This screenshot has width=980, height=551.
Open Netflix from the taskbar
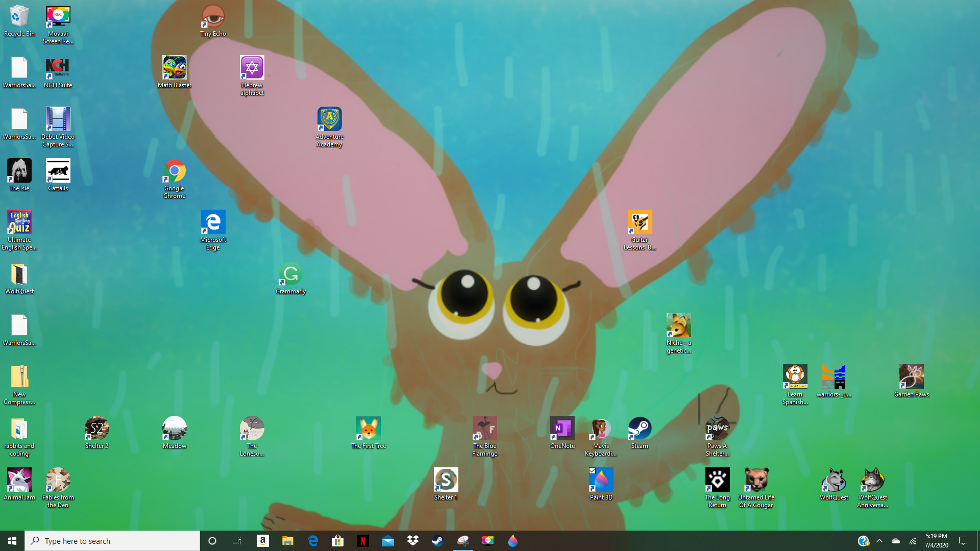pos(362,541)
